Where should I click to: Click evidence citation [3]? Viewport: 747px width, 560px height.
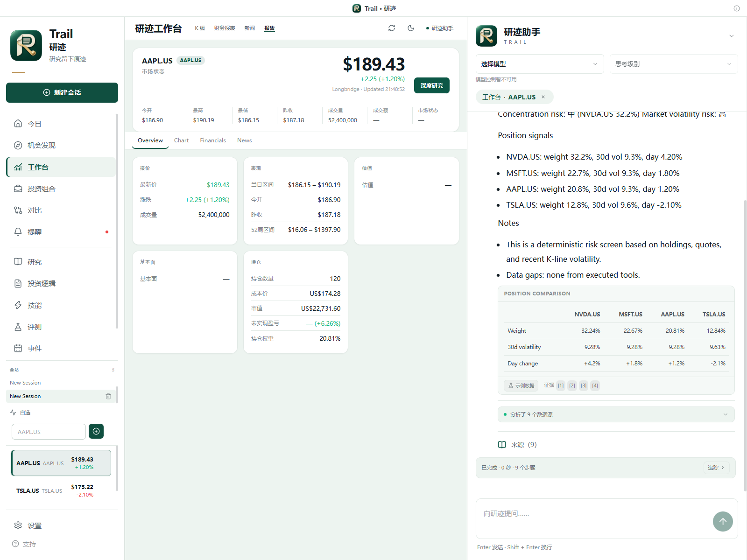point(584,385)
